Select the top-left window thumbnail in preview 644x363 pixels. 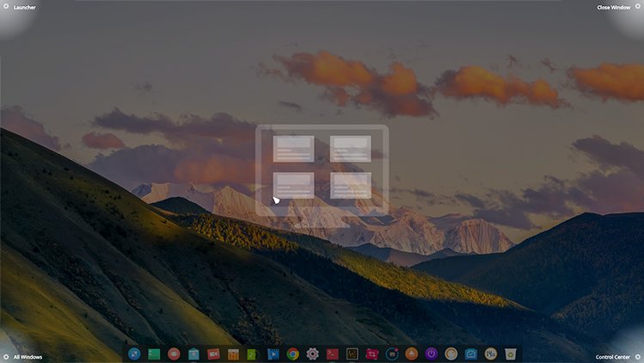(x=293, y=148)
